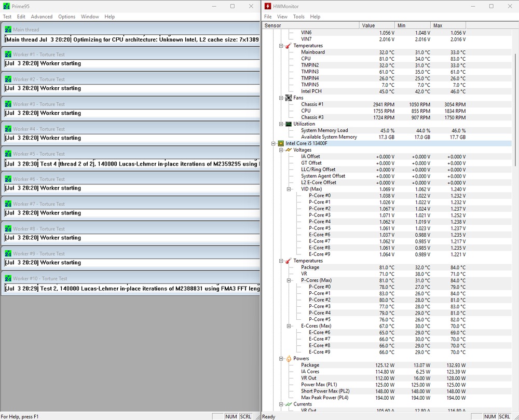
Task: Click the Fans category fan icon
Action: coord(288,98)
